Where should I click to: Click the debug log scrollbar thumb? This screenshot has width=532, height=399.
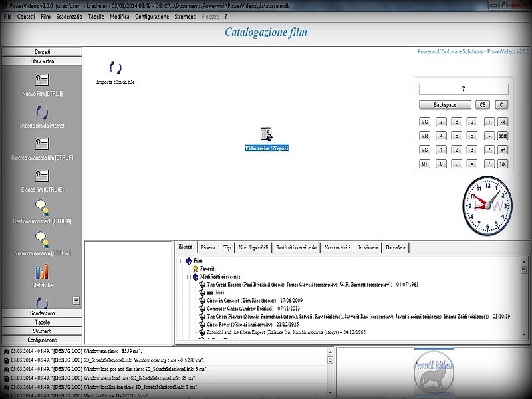pos(330,360)
